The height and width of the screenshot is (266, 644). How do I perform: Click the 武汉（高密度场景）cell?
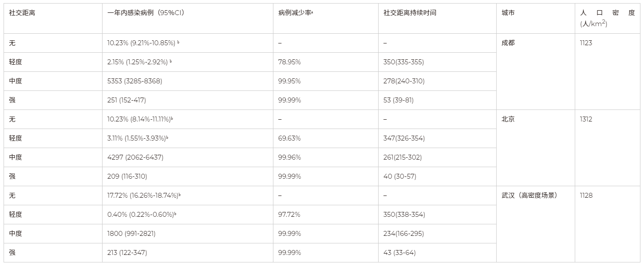click(529, 196)
